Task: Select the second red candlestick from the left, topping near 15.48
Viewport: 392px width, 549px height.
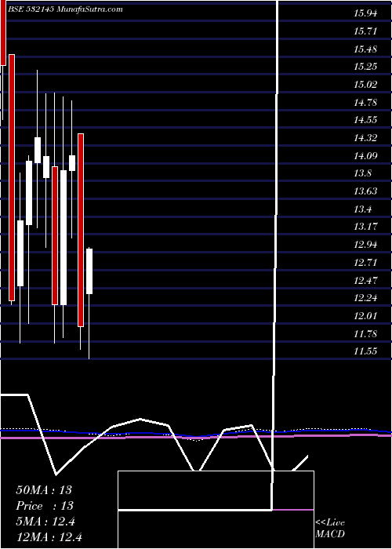Action: [12, 177]
